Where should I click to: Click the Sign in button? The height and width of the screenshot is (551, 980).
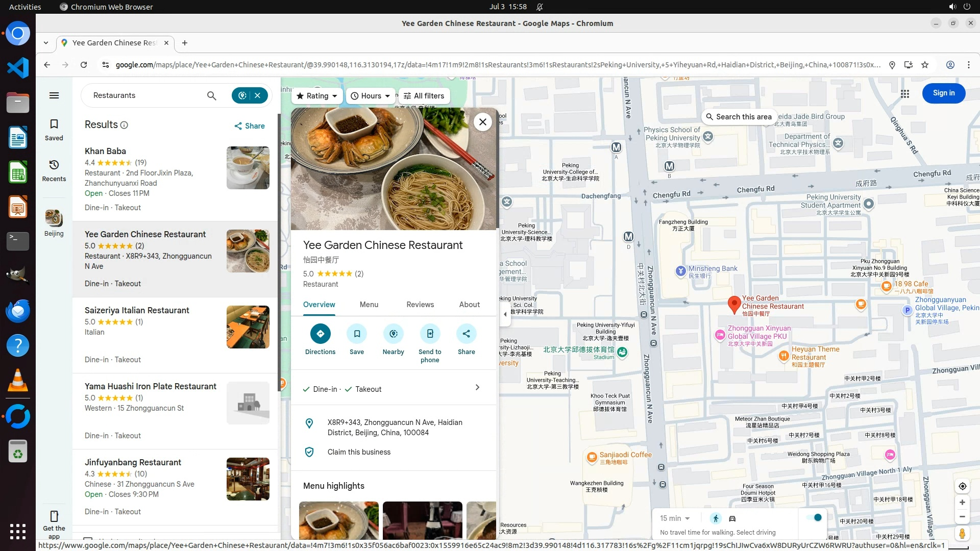pos(943,93)
